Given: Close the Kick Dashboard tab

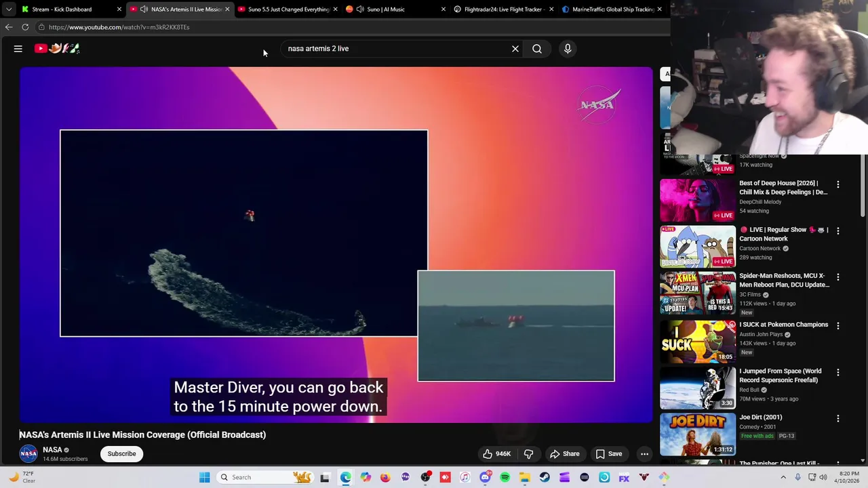Looking at the screenshot, I should pyautogui.click(x=119, y=9).
